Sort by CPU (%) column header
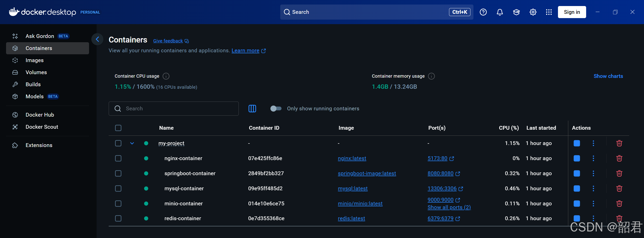The image size is (644, 238). click(509, 128)
